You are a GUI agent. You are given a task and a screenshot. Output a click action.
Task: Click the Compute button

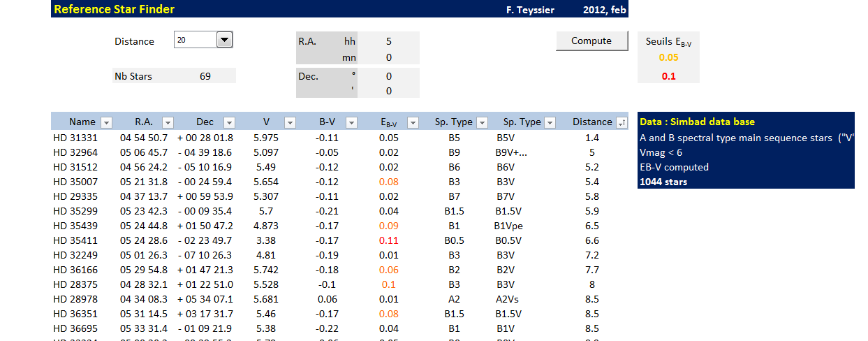pos(591,41)
